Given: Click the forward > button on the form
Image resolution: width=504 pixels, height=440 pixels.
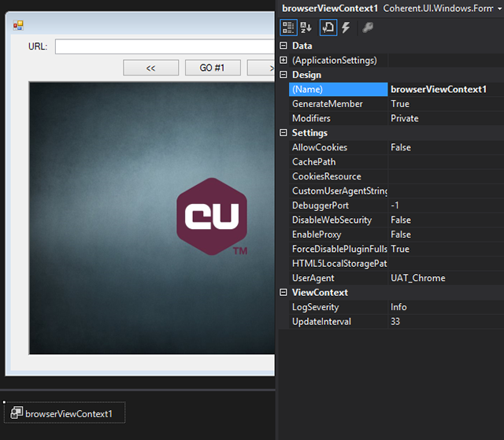Looking at the screenshot, I should [x=261, y=68].
